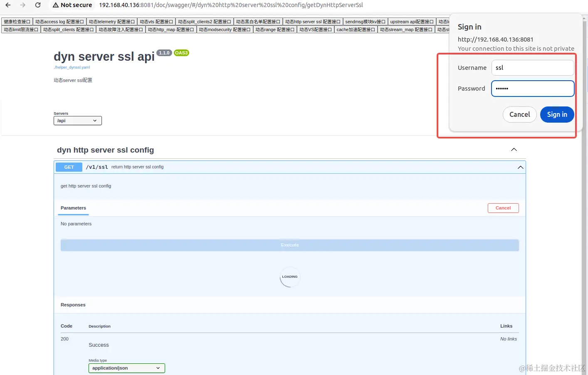Click the 200 response code

coord(64,339)
